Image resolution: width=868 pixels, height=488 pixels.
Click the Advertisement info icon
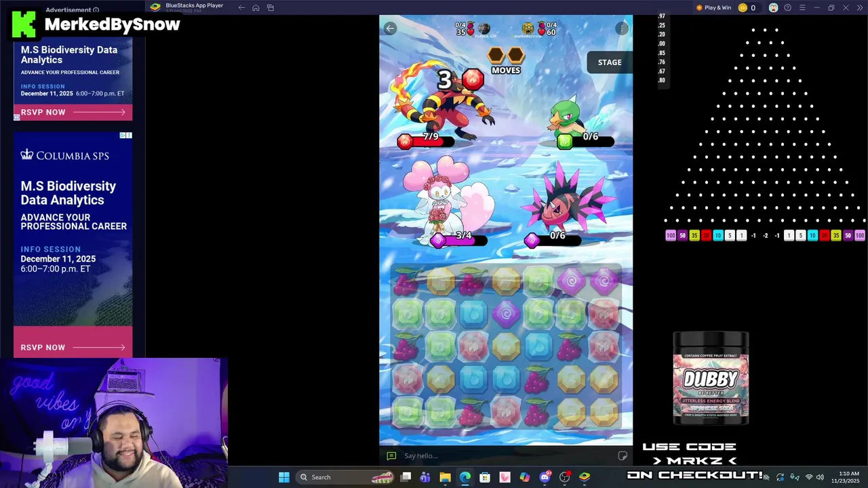pyautogui.click(x=96, y=10)
